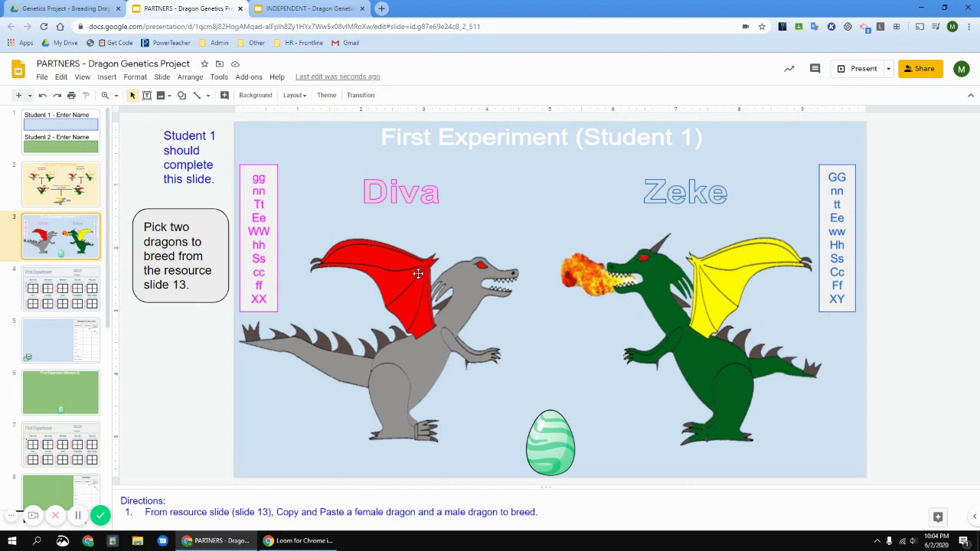
Task: Bookmark this page with the star icon
Action: point(762,26)
